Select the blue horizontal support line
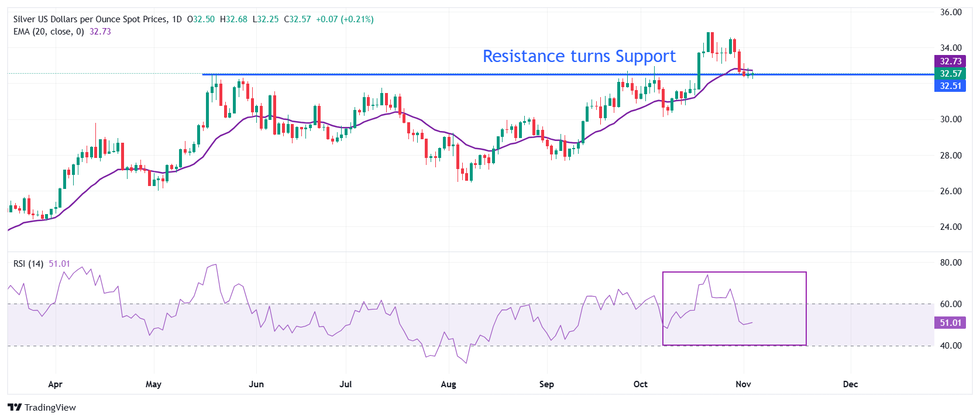Image resolution: width=980 pixels, height=420 pixels. tap(410, 74)
